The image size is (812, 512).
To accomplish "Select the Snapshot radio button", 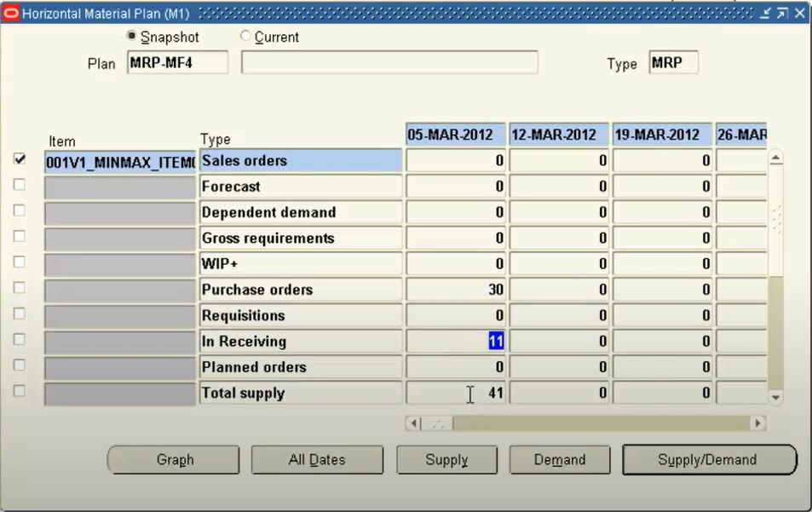I will [131, 37].
